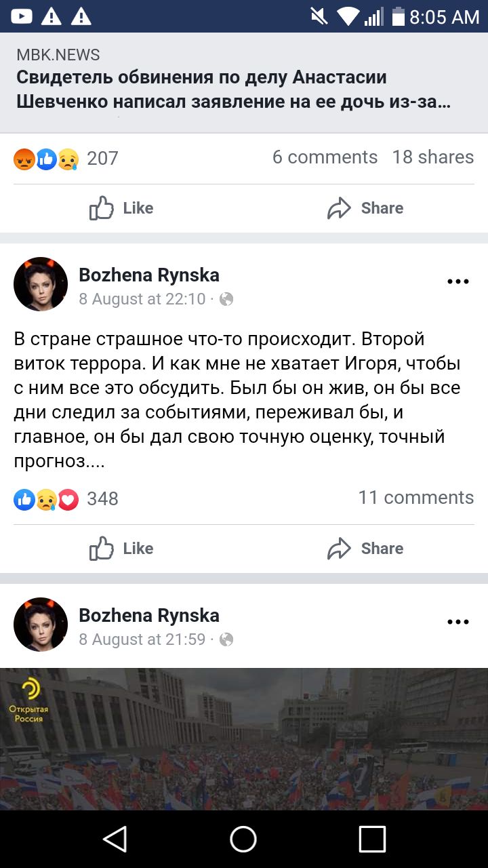This screenshot has height=868, width=488.
Task: Like the MBK.NEWS article post
Action: (x=122, y=208)
